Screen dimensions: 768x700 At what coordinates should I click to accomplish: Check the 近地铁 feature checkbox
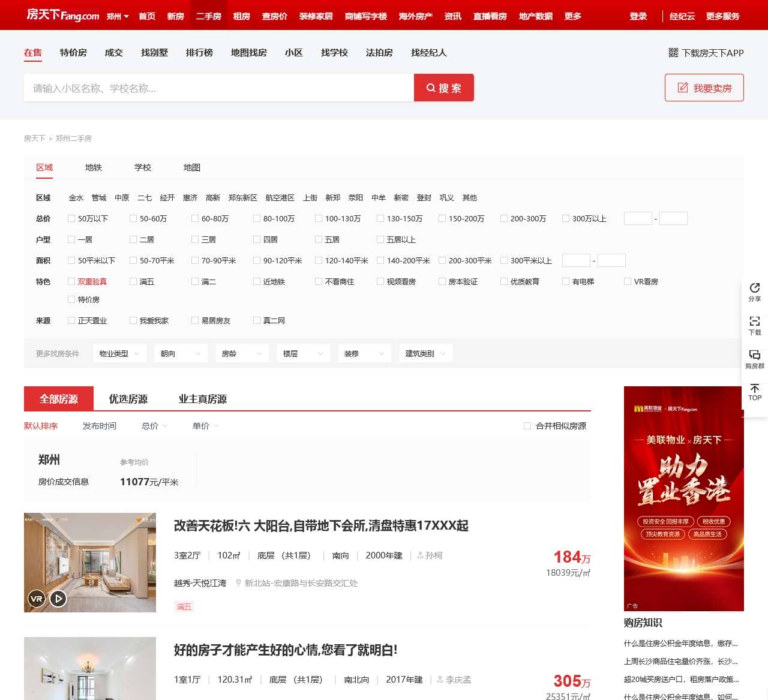tap(257, 282)
